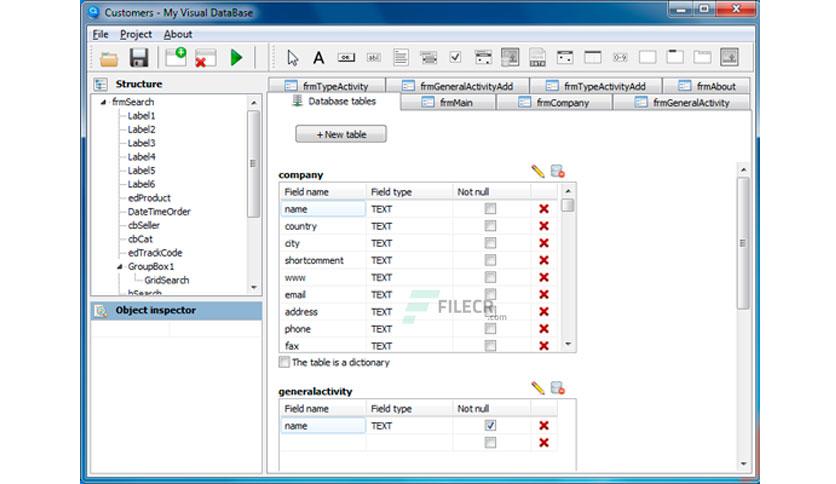Run the project with the green play icon
Viewport: 836px width, 484px height.
point(236,57)
